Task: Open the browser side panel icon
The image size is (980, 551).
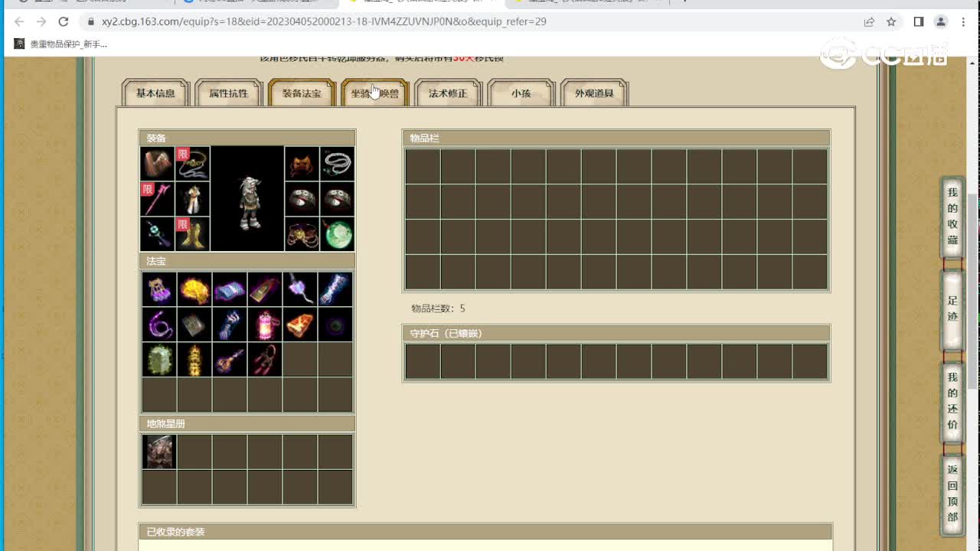Action: [919, 21]
